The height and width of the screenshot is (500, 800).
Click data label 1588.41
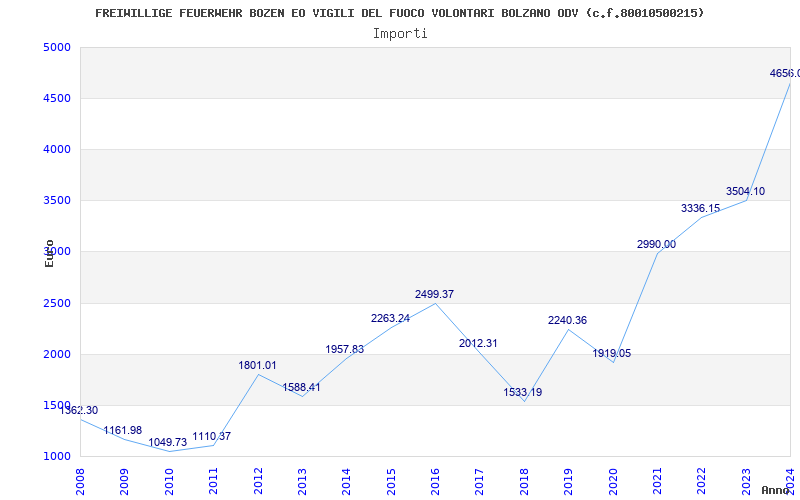click(302, 387)
